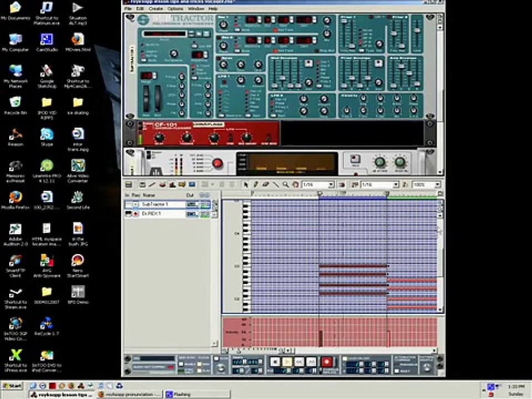The height and width of the screenshot is (399, 532).
Task: Show the REX lane icon
Action: [x=152, y=185]
